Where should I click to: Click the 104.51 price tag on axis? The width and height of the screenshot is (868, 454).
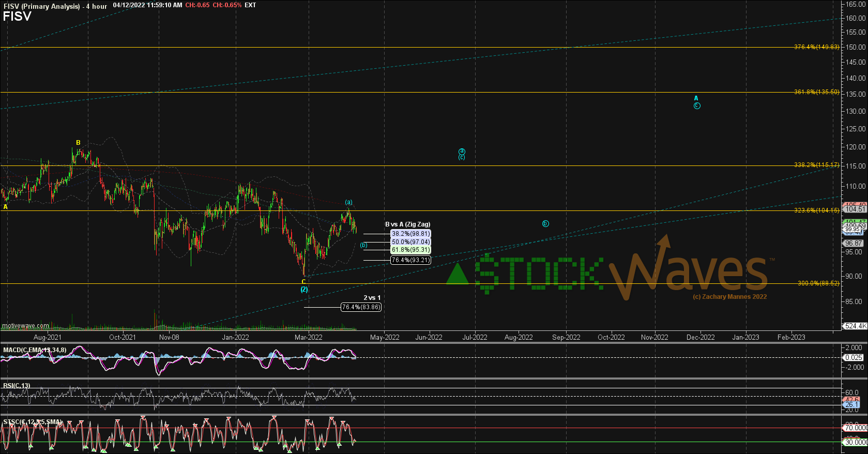(855, 209)
